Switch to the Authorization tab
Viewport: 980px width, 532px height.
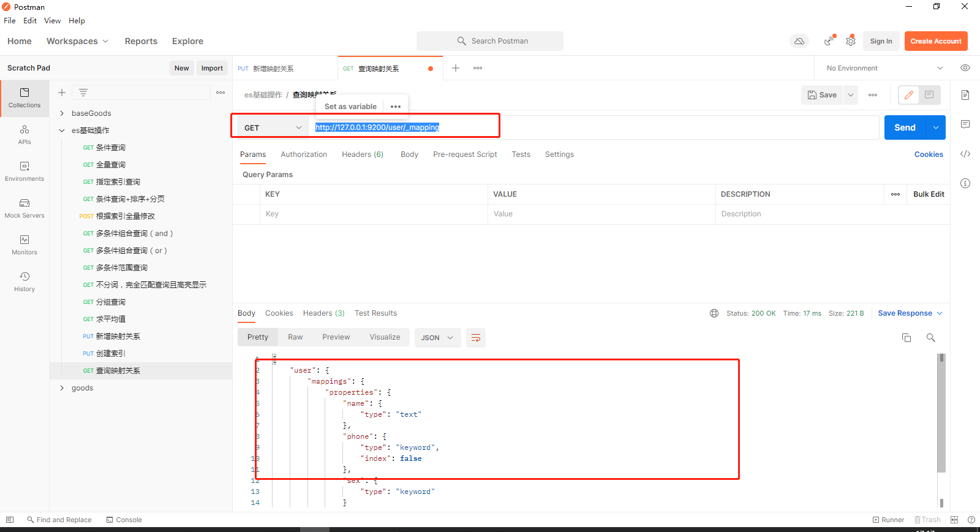304,154
